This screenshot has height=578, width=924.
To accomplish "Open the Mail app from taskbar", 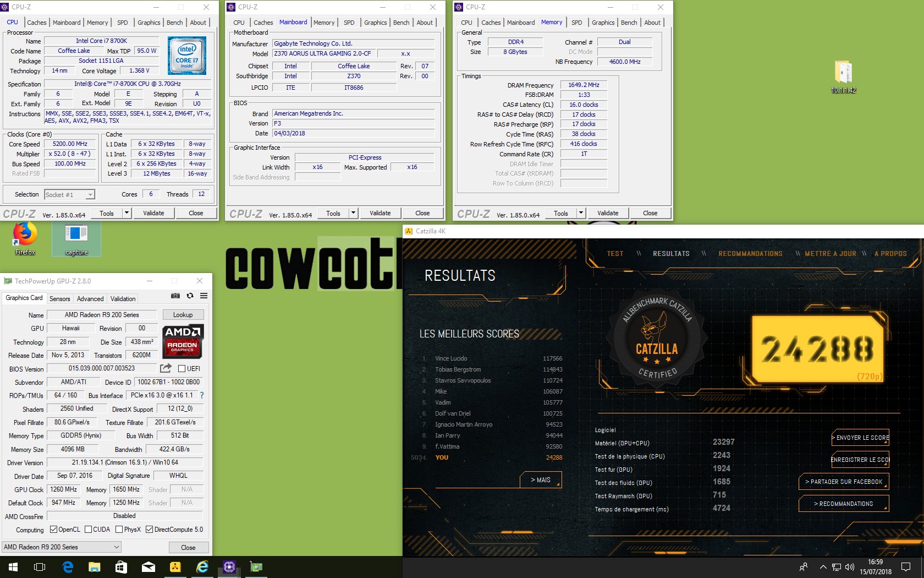I will point(148,567).
